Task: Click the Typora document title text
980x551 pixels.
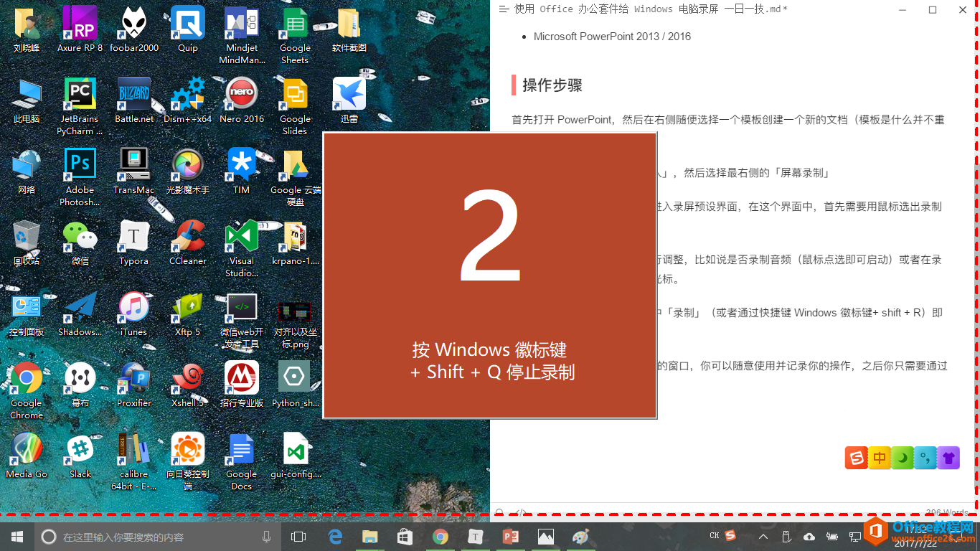Action: point(651,9)
